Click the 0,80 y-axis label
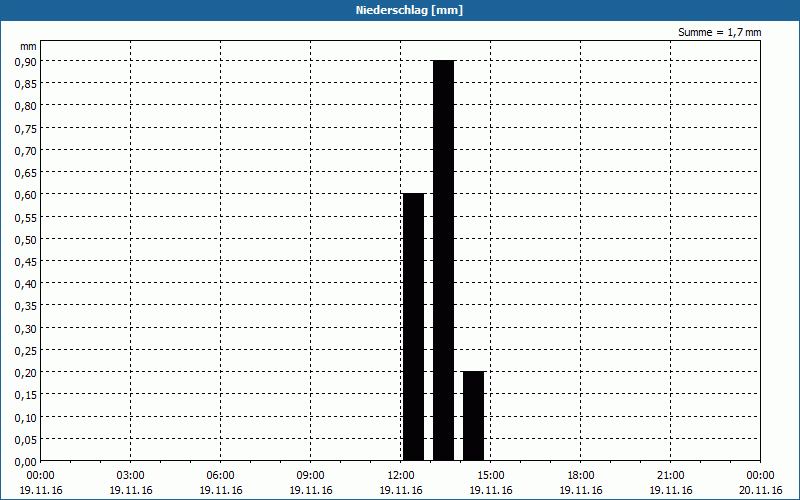The height and width of the screenshot is (500, 800). coord(26,106)
